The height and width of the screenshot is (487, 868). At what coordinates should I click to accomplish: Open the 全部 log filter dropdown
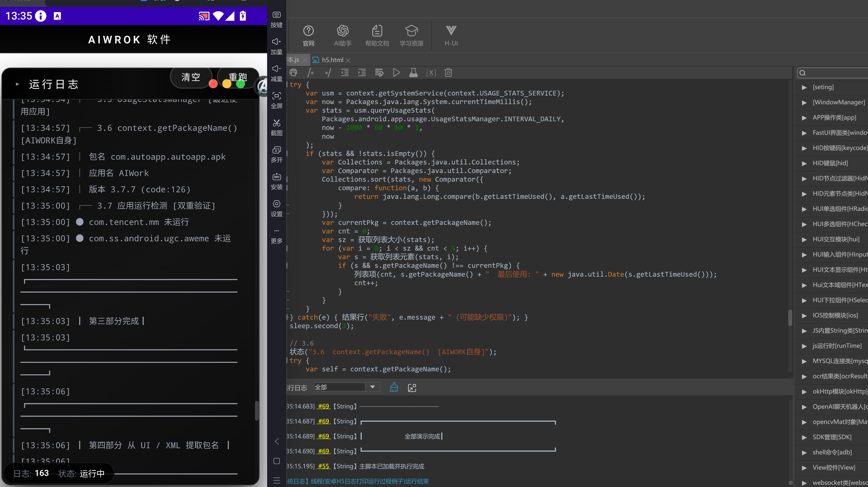[346, 387]
